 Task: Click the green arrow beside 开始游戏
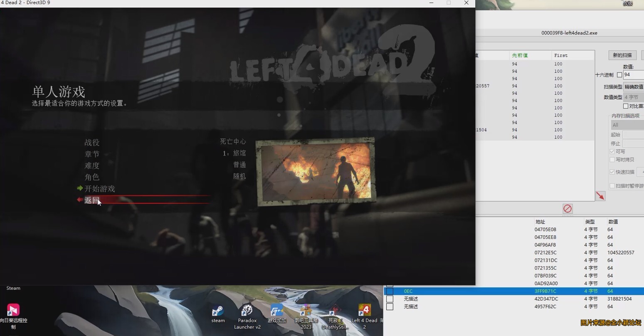(80, 188)
